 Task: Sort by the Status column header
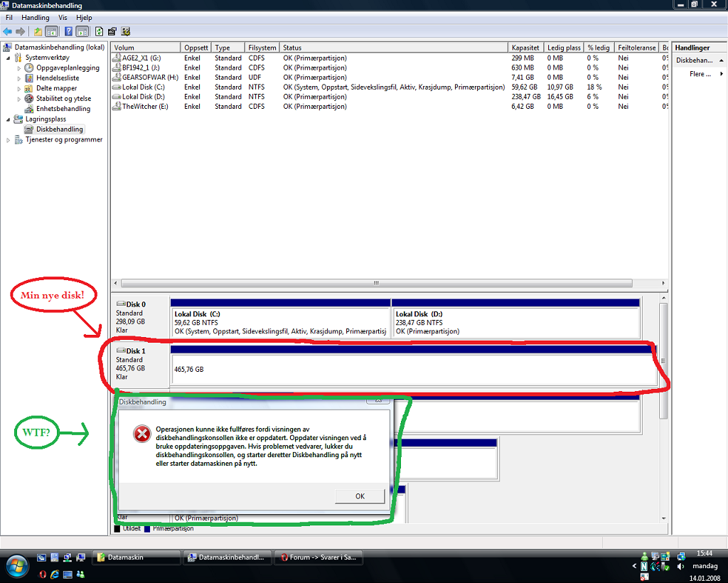tap(394, 48)
